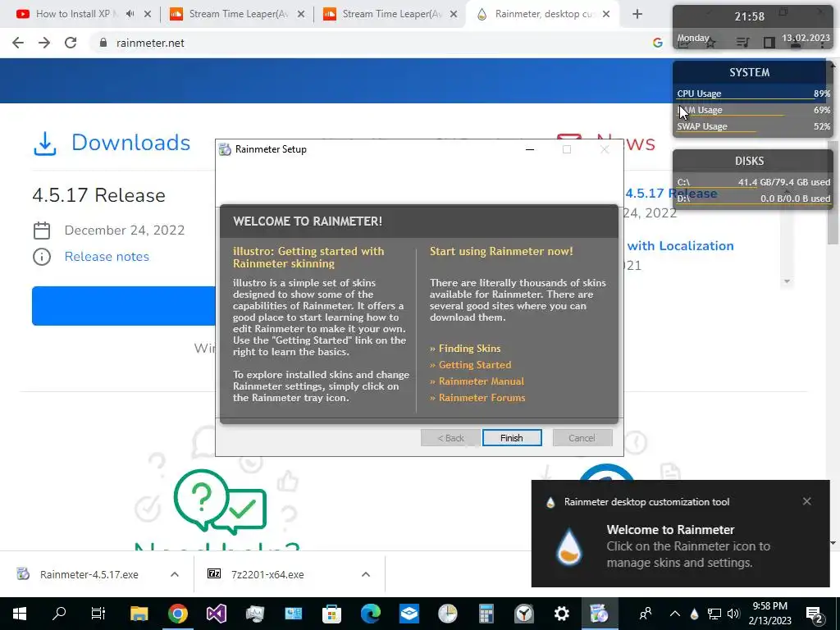This screenshot has width=840, height=630.
Task: Open the Release notes link
Action: (x=107, y=257)
